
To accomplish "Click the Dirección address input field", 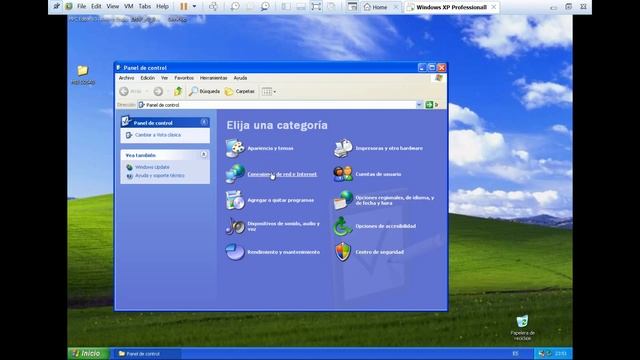I will 276,105.
